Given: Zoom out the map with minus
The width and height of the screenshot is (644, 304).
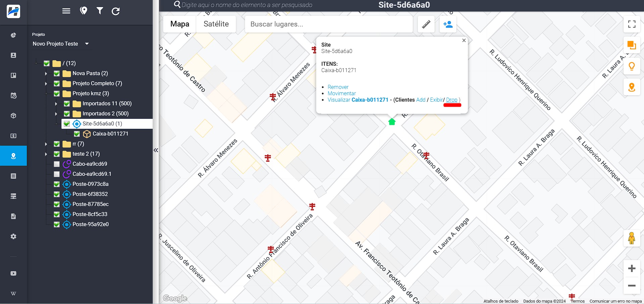Looking at the screenshot, I should tap(632, 286).
